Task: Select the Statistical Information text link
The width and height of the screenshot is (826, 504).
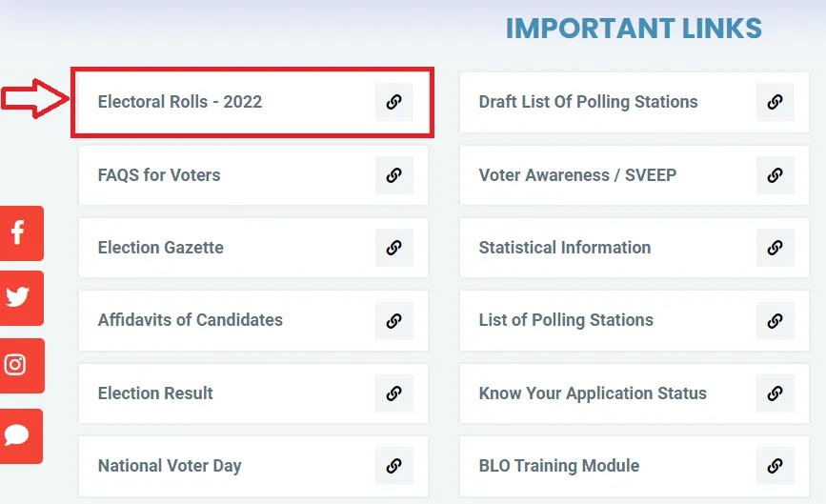Action: click(565, 248)
